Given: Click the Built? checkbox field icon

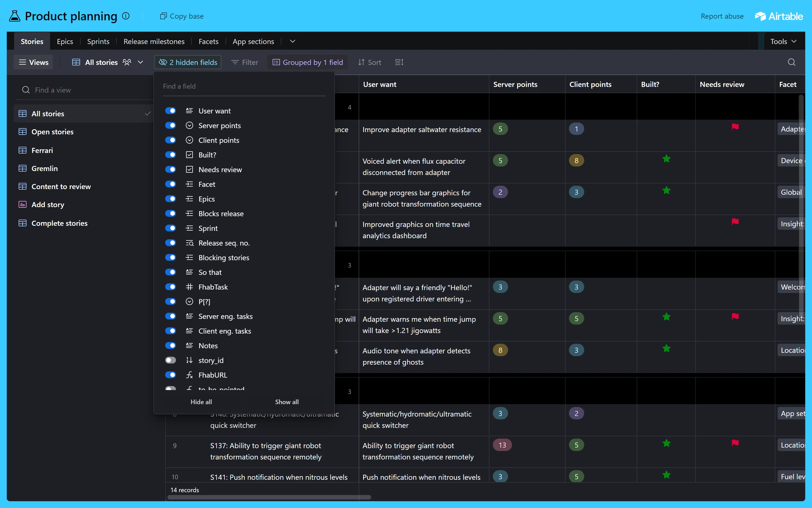Looking at the screenshot, I should [x=189, y=155].
